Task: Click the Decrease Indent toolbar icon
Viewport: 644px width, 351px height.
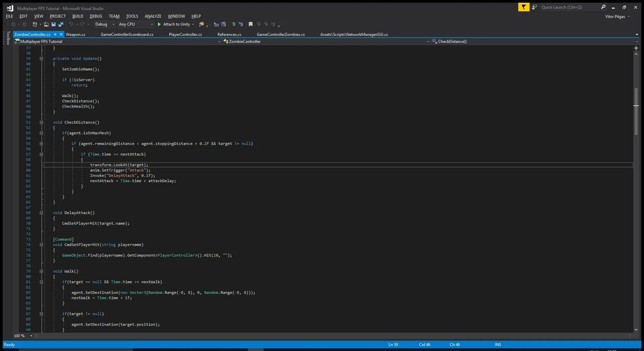Action: coord(216,24)
